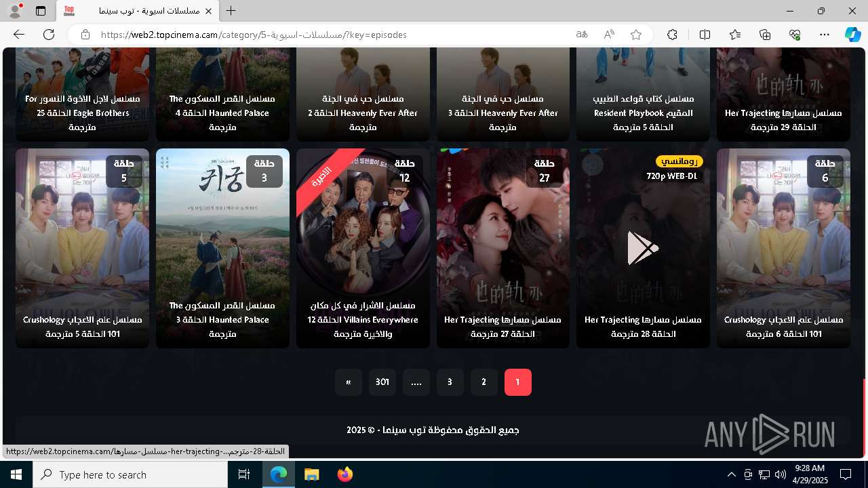Play Her Trajecting episode 28 card
The width and height of the screenshot is (868, 488).
643,248
